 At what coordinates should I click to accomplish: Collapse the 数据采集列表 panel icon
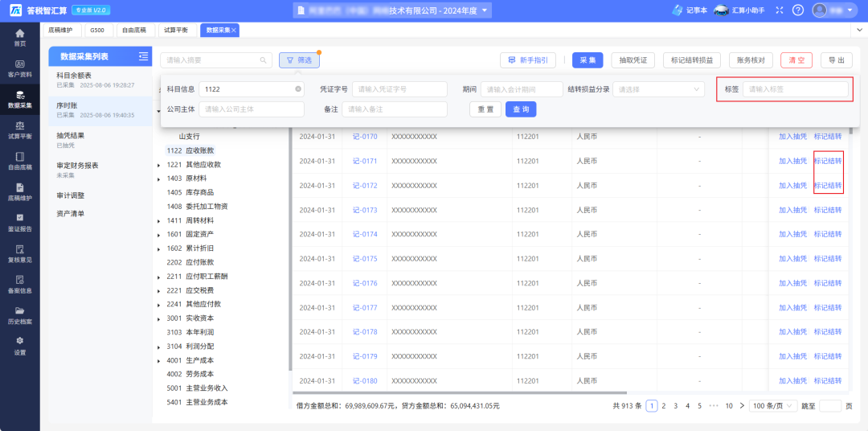point(143,56)
